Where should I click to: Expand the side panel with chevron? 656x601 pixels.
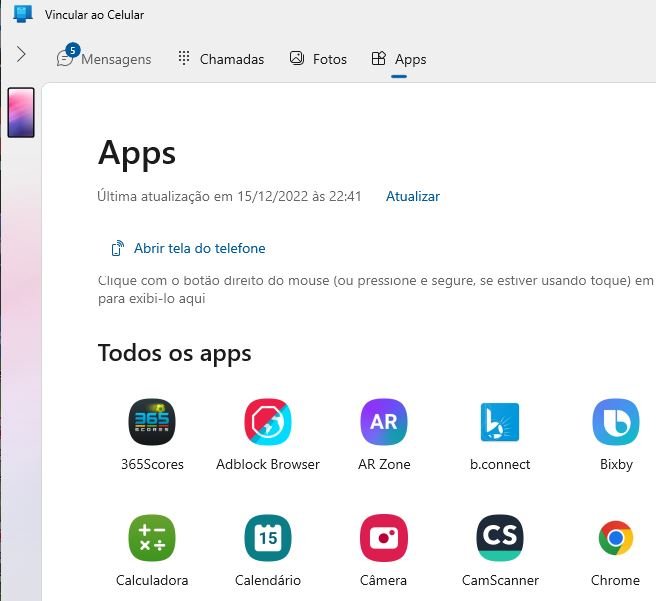(21, 54)
